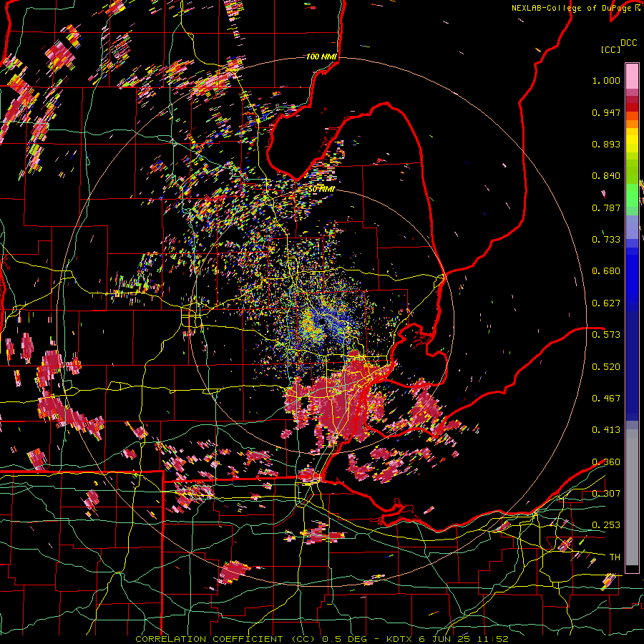Click the Correlation Coefficient caption at bottom
Viewport: 644px width, 644px height.
point(322,639)
